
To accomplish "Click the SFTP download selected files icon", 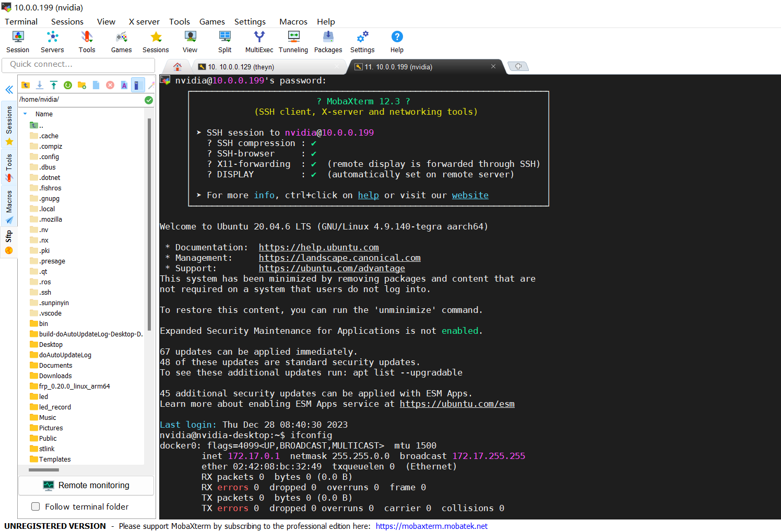I will (40, 85).
